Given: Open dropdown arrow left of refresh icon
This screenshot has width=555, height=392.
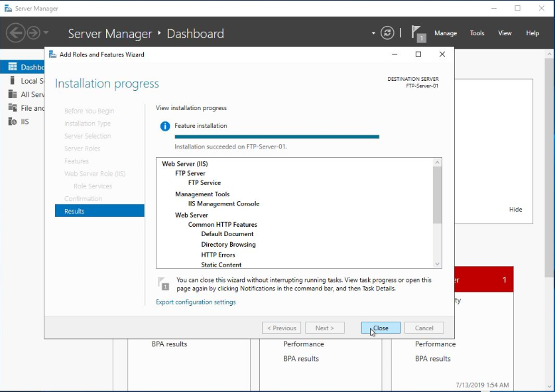Looking at the screenshot, I should click(x=373, y=33).
